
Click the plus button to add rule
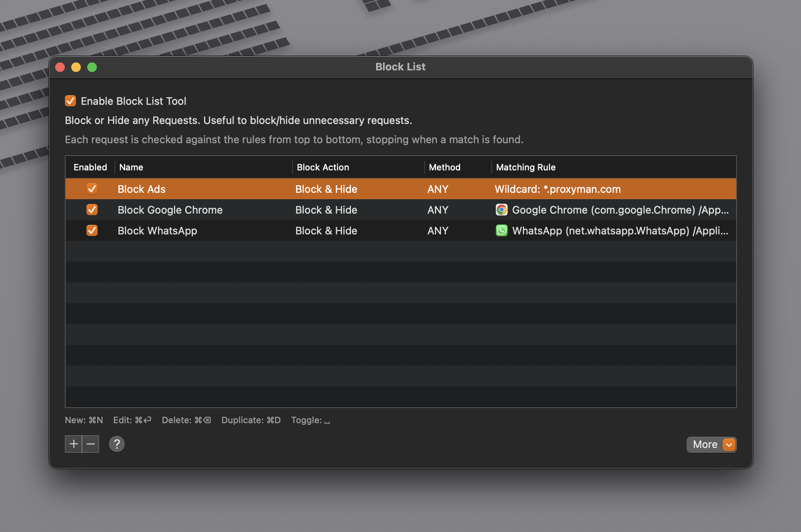(74, 444)
